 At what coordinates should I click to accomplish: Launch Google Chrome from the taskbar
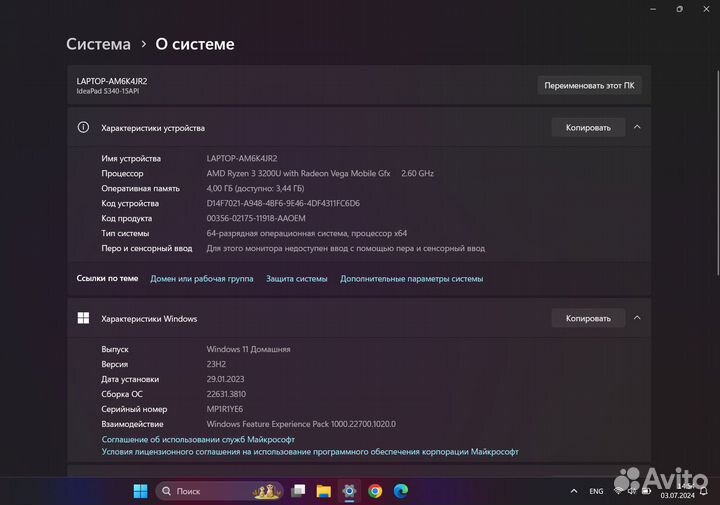(x=375, y=491)
